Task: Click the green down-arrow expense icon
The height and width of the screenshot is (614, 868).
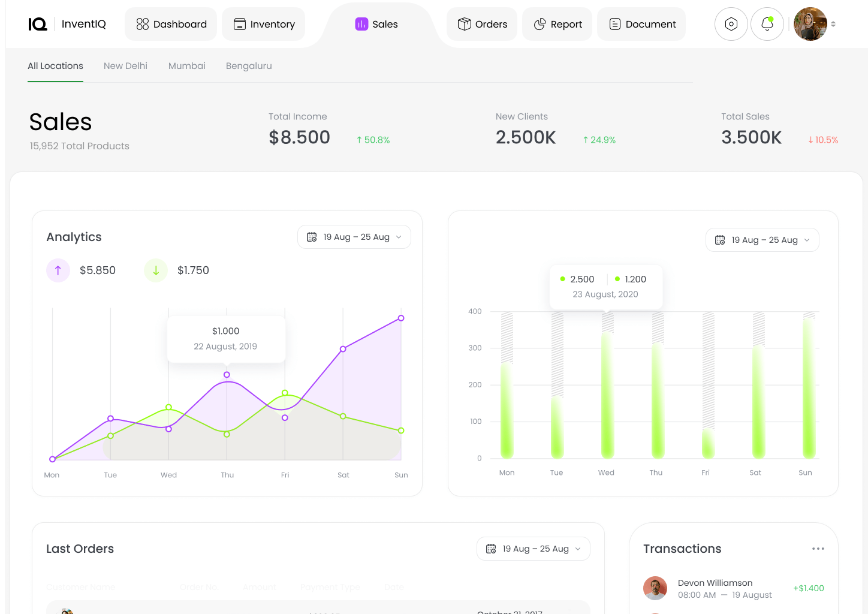Action: pos(156,270)
